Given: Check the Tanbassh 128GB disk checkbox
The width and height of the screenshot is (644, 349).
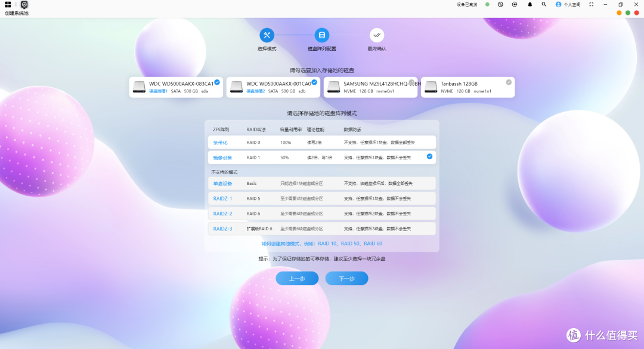Looking at the screenshot, I should tap(509, 82).
